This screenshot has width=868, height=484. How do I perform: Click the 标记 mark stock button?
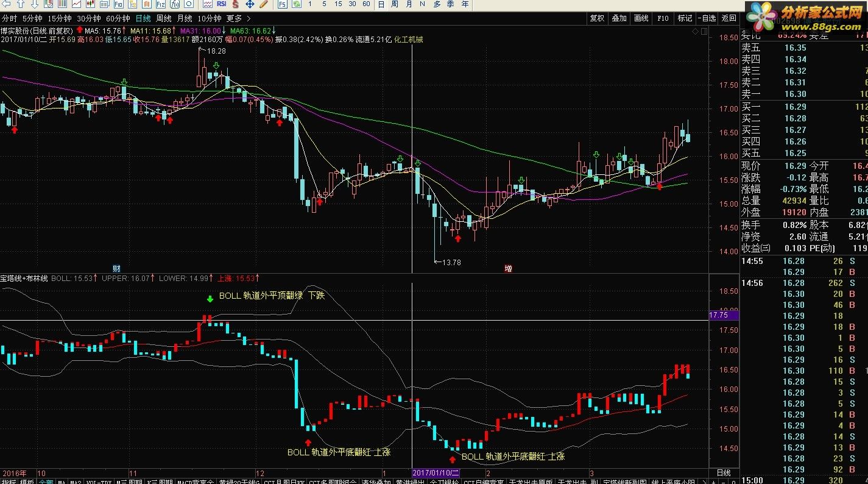pyautogui.click(x=685, y=18)
